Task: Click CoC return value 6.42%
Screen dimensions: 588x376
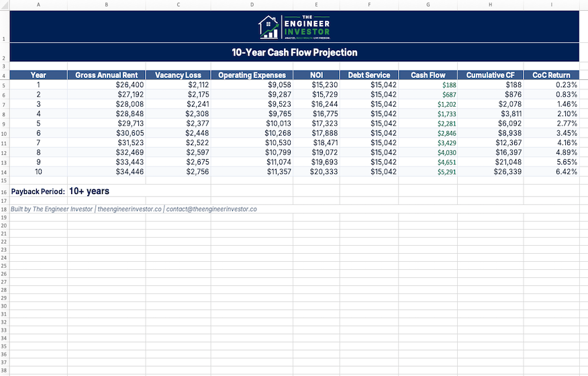Action: 567,172
